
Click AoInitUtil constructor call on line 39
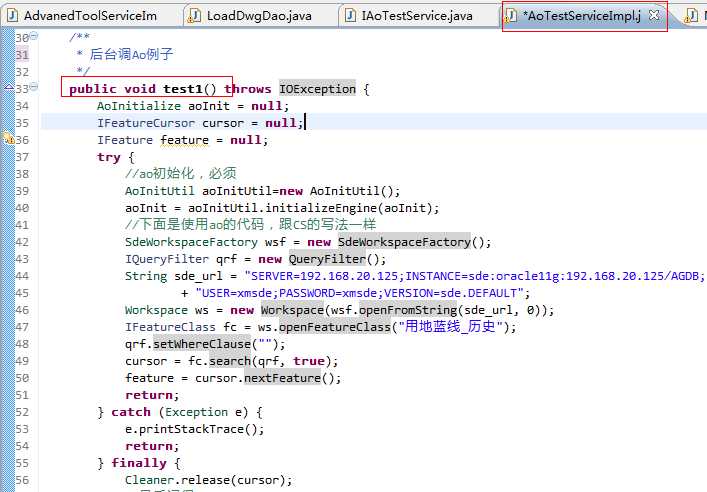click(354, 191)
